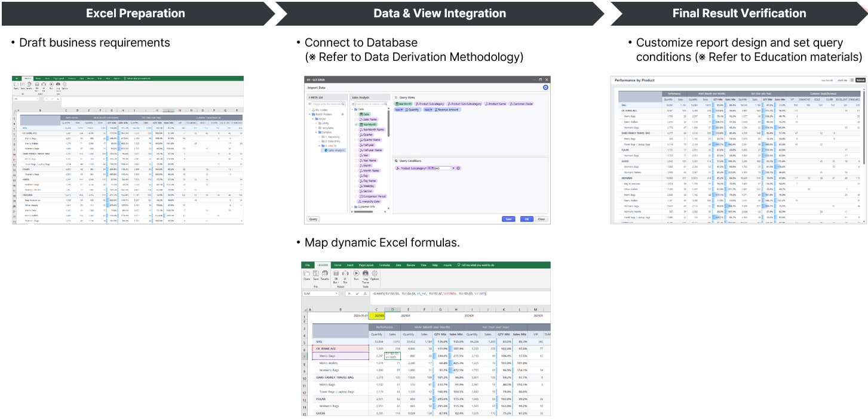Click the OK button in Import Data
Screen dimensions: 868x419
pos(527,219)
